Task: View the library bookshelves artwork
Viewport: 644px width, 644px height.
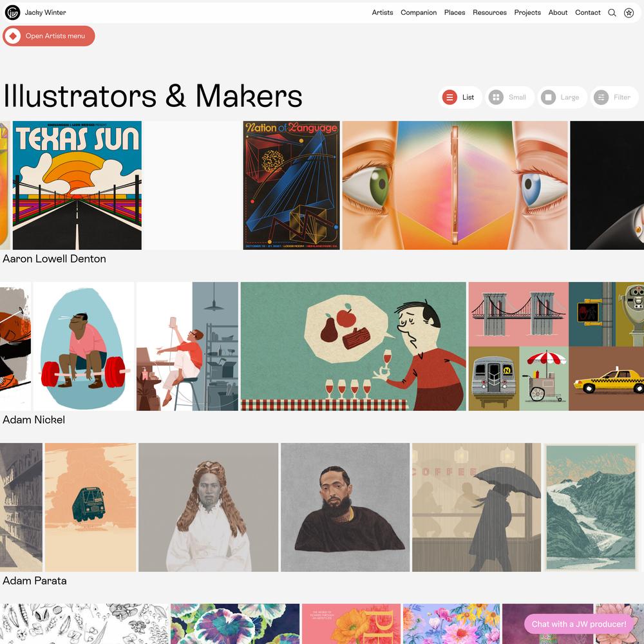Action: [x=21, y=507]
